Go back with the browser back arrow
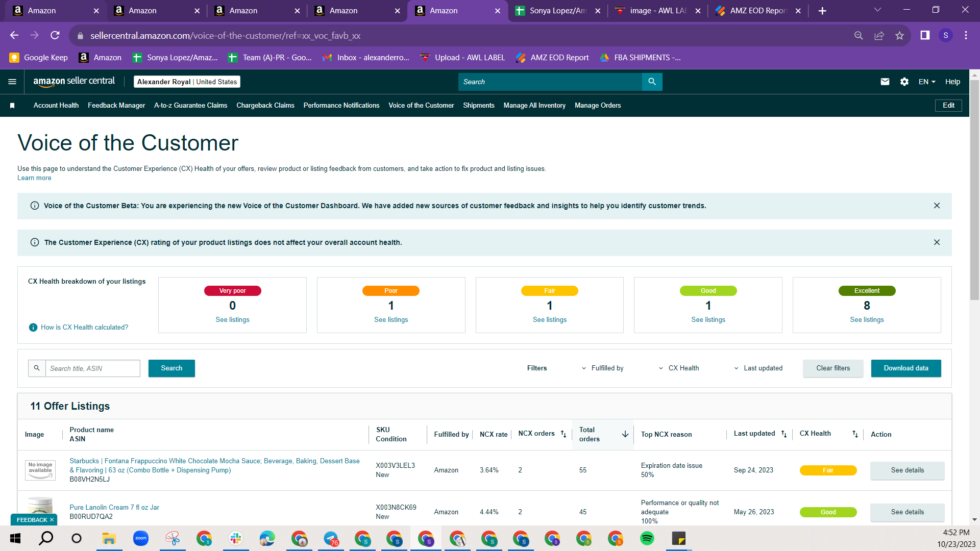The image size is (980, 551). point(14,35)
